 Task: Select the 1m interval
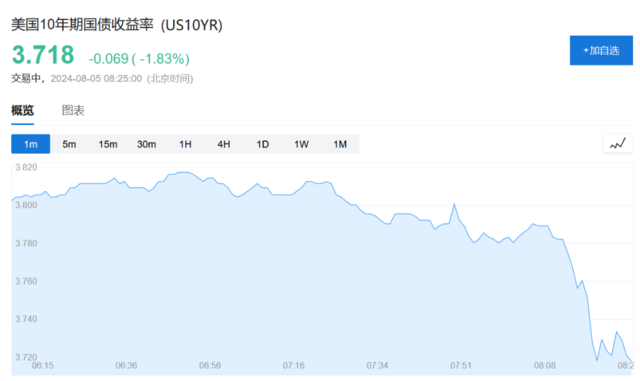pos(31,144)
